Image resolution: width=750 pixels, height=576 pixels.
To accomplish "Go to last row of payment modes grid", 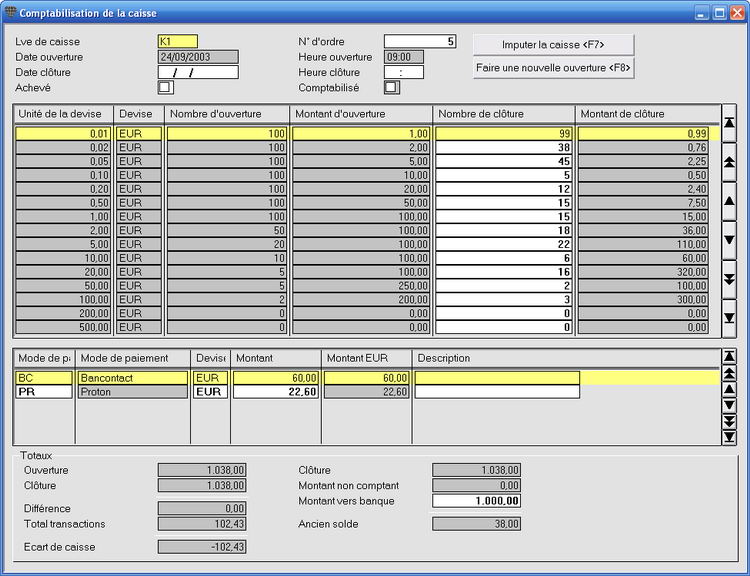I will [728, 437].
